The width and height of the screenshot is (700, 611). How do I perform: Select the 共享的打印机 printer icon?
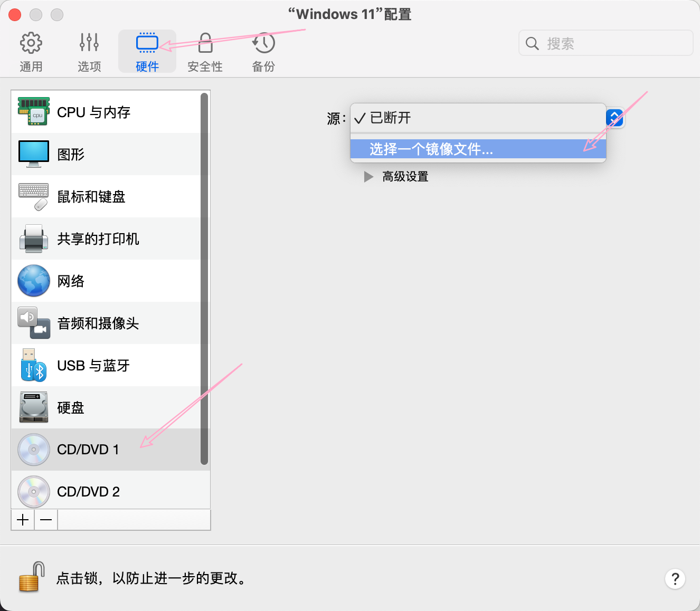pos(34,238)
